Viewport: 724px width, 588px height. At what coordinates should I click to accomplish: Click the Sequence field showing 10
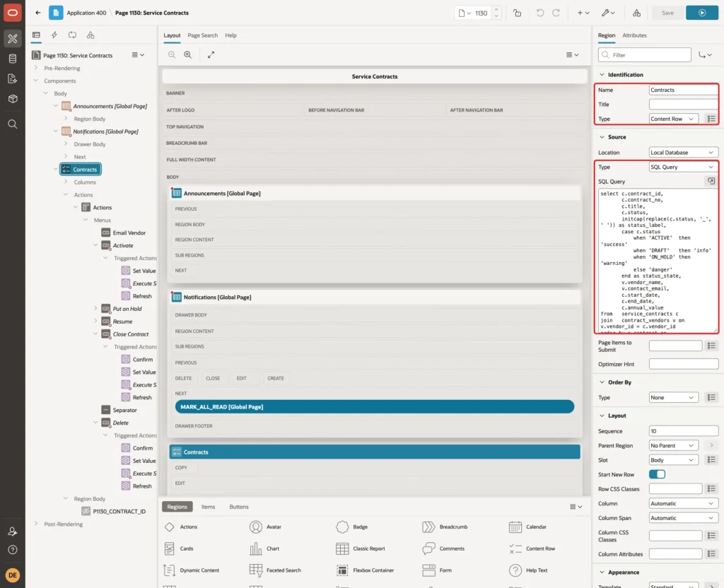(684, 431)
